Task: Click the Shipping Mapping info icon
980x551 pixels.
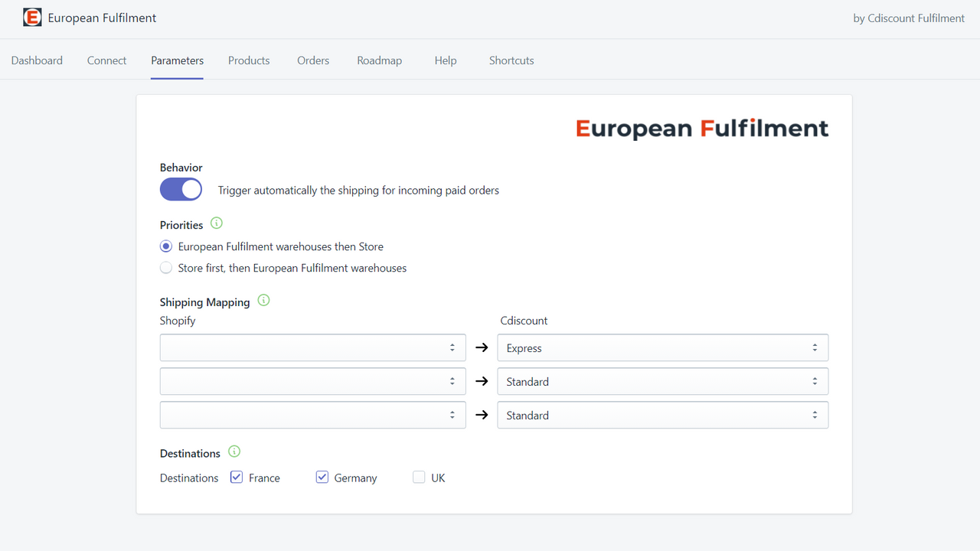Action: tap(263, 301)
